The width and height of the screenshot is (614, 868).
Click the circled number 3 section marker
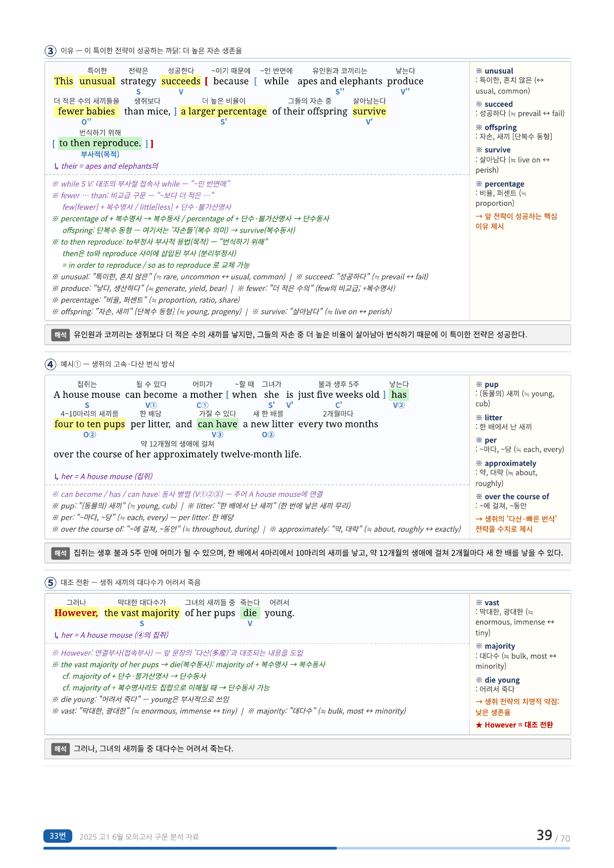pyautogui.click(x=50, y=51)
